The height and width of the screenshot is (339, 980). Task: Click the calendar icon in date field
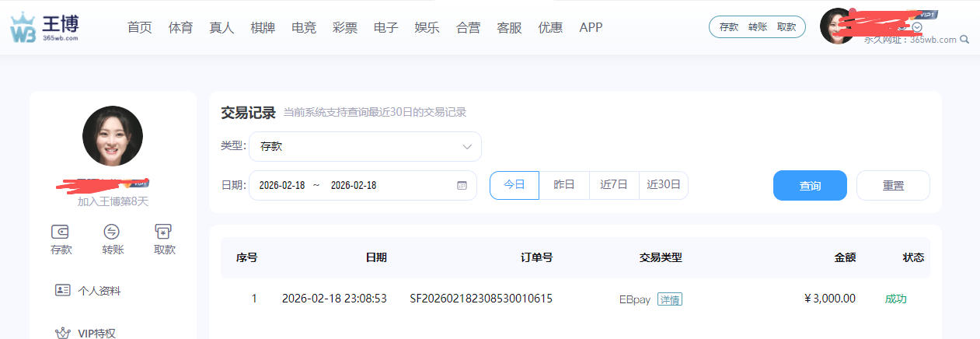[x=462, y=186]
